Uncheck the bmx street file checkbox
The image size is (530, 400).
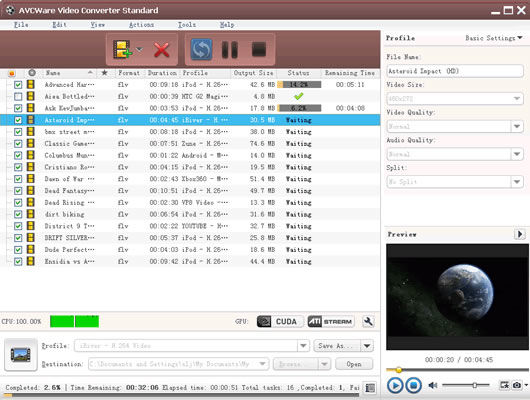tap(18, 132)
